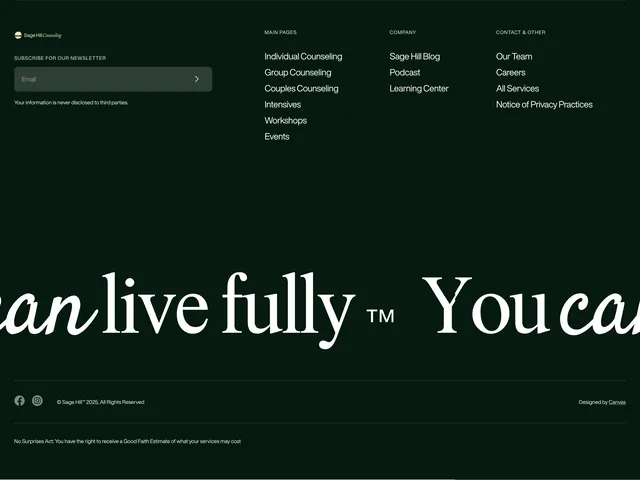This screenshot has height=480, width=640.
Task: Click the Sage Hill 2025 copyright text
Action: (x=100, y=402)
